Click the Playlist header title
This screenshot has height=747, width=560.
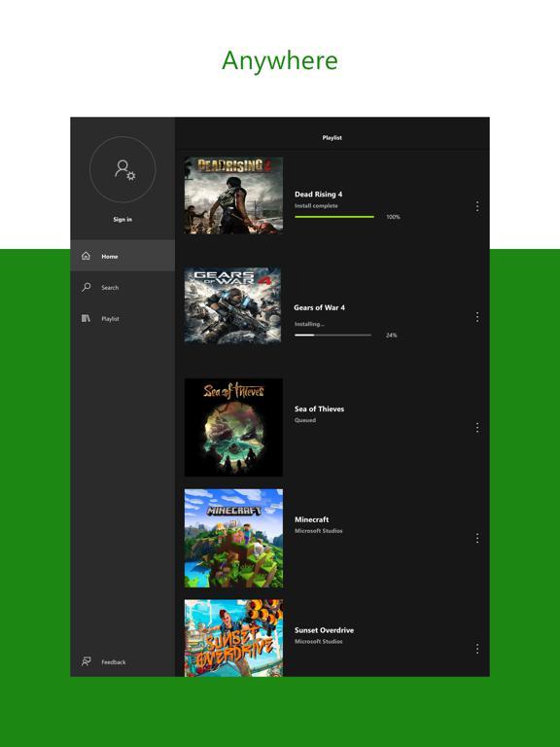(x=332, y=138)
